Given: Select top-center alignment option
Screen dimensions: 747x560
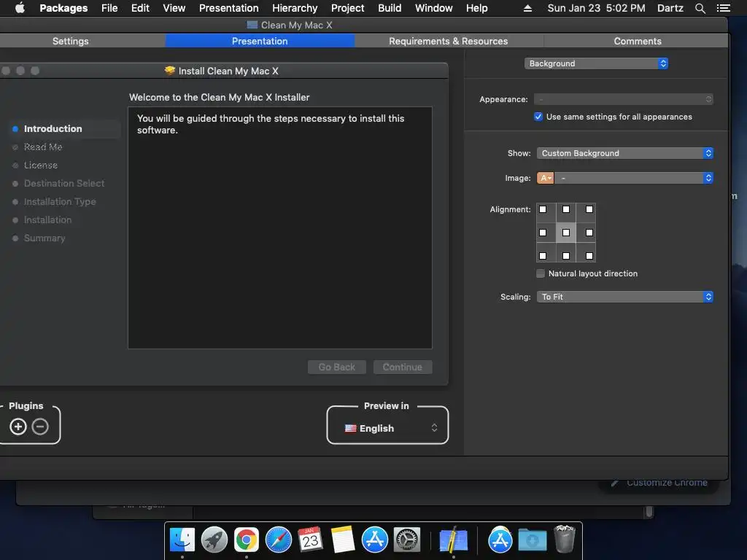Looking at the screenshot, I should [x=566, y=209].
